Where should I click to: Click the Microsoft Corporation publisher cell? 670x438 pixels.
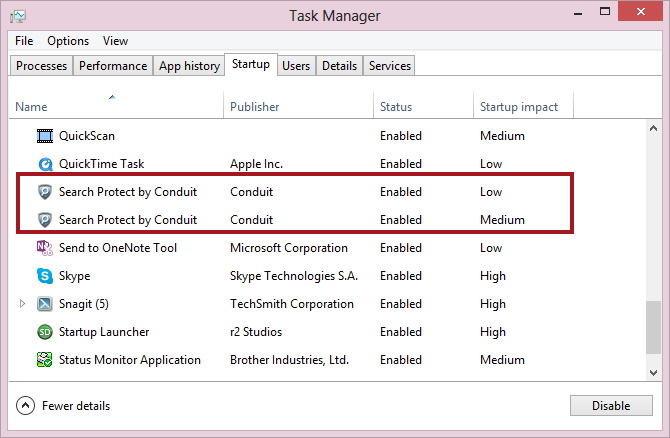(289, 248)
